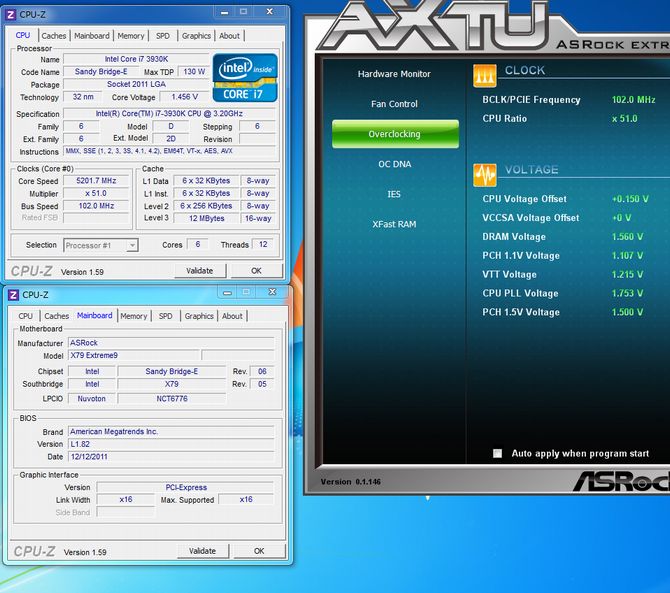
Task: Click the BCLK/PCIE Frequency value 102.0 MHz
Action: point(633,100)
